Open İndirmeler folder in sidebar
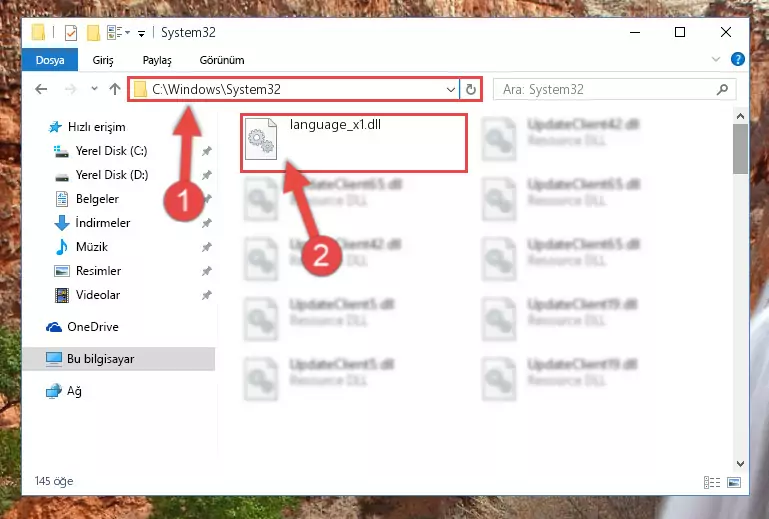 coord(103,223)
